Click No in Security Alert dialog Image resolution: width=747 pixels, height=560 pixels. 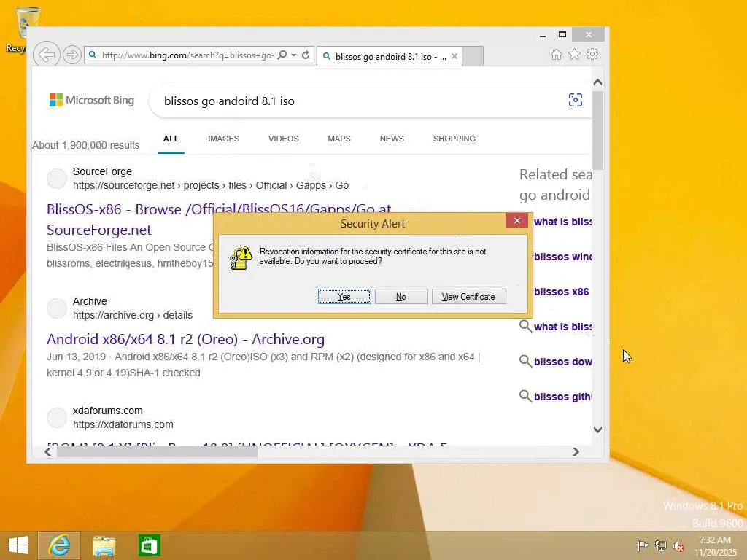[x=401, y=297]
